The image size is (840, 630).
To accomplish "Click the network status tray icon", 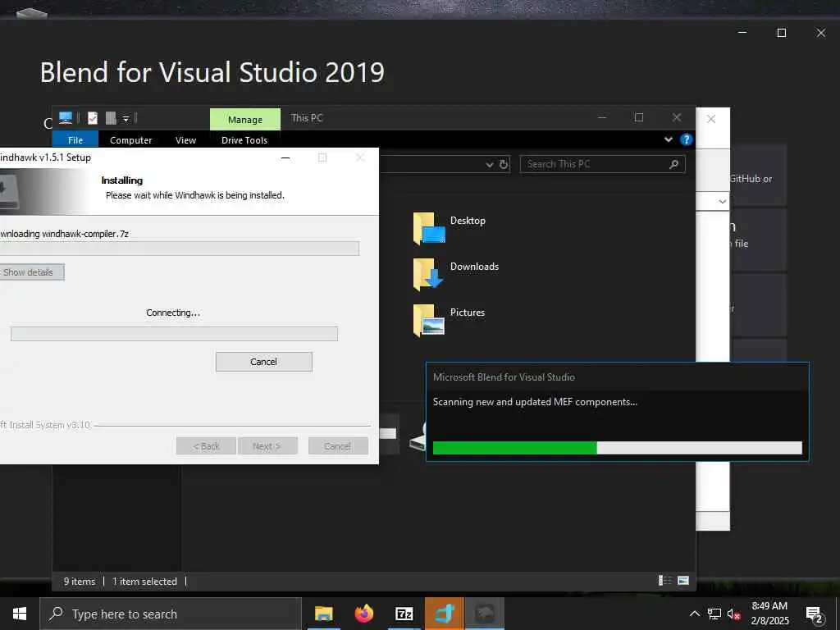I will [714, 614].
